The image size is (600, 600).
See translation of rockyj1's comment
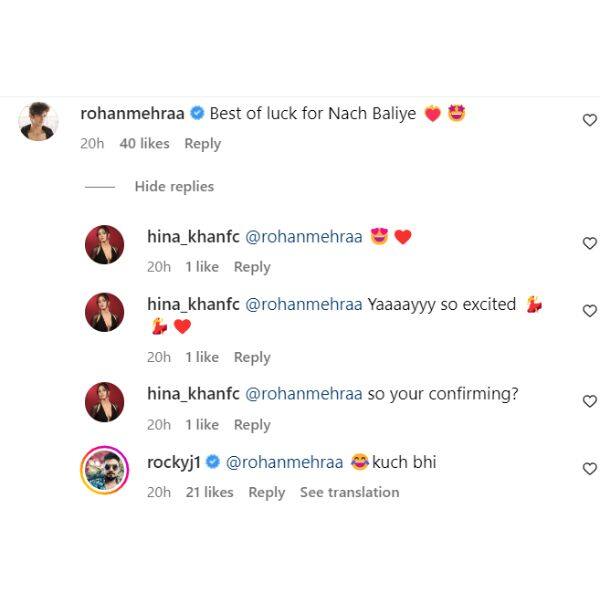[x=350, y=492]
